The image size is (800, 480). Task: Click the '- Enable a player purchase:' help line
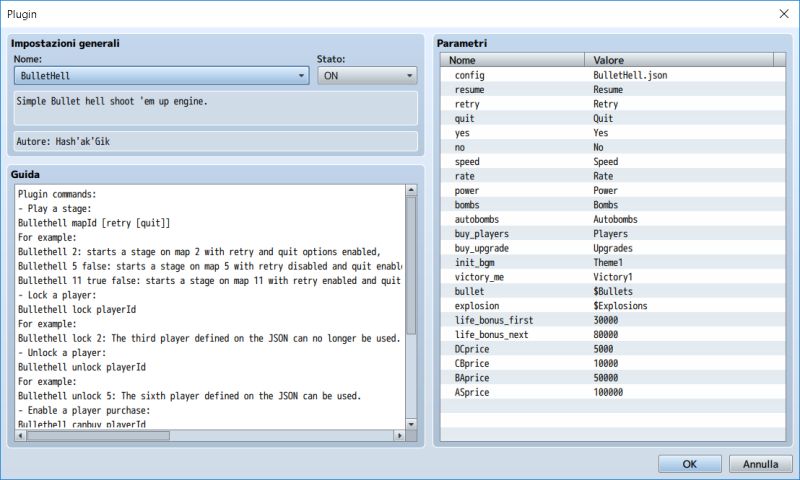pyautogui.click(x=84, y=410)
